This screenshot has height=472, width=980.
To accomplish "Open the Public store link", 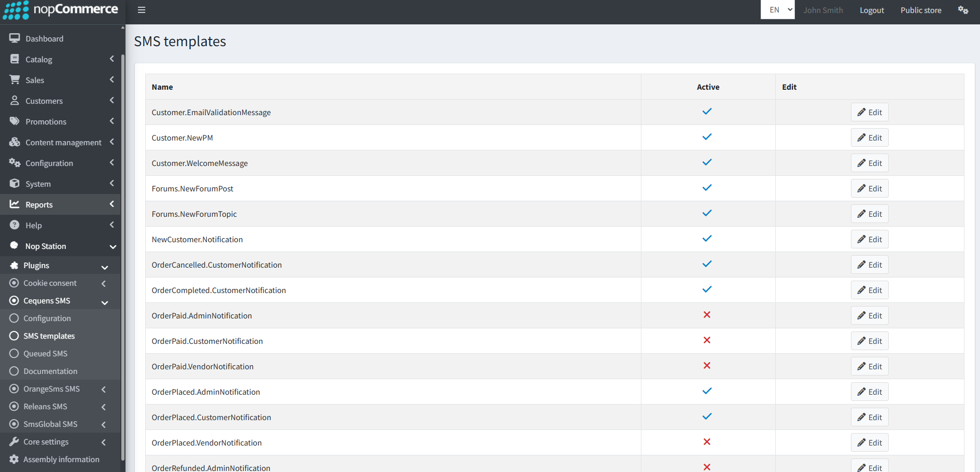I will click(x=921, y=10).
